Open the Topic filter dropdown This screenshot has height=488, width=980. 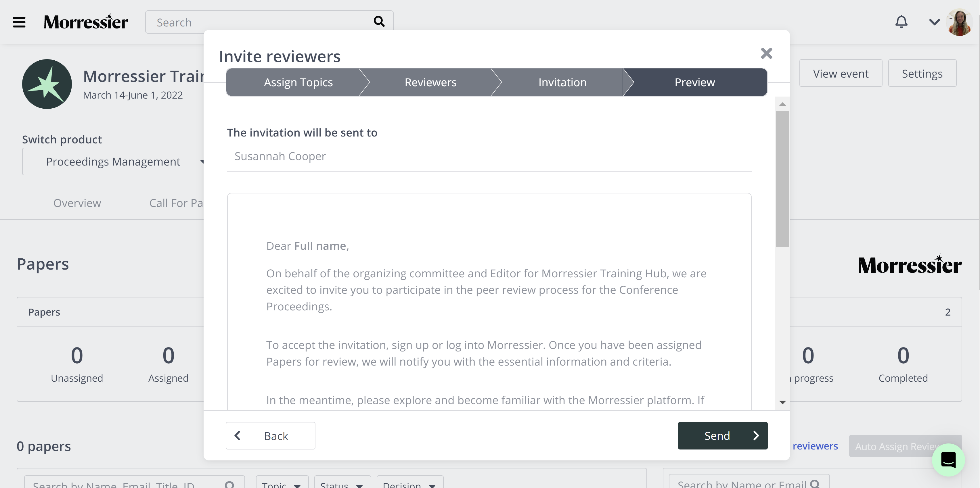click(282, 482)
